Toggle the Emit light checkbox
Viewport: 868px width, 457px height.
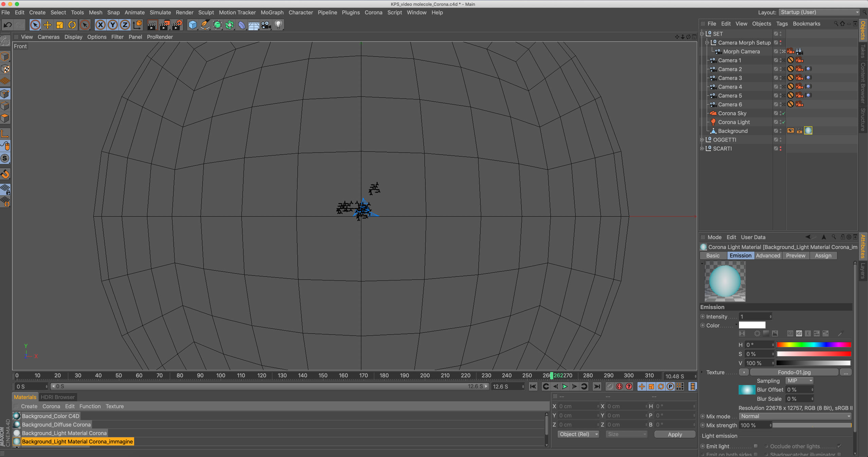(x=756, y=446)
